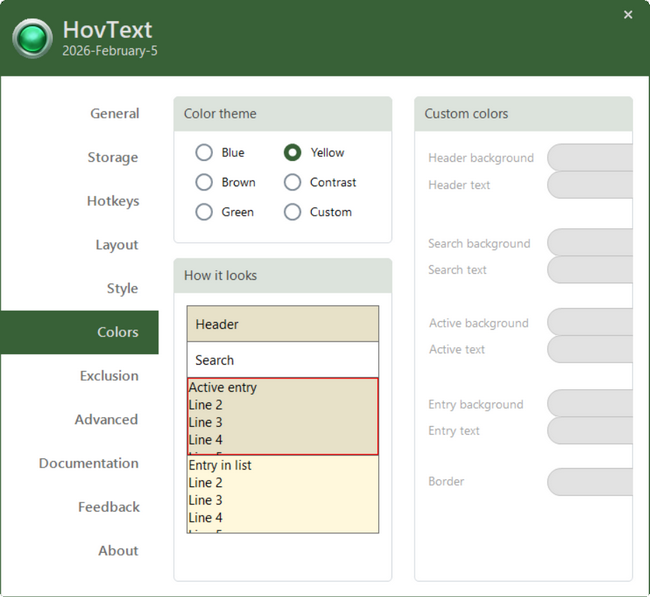This screenshot has height=597, width=650.
Task: Select the Yellow theme radio button
Action: pyautogui.click(x=292, y=152)
